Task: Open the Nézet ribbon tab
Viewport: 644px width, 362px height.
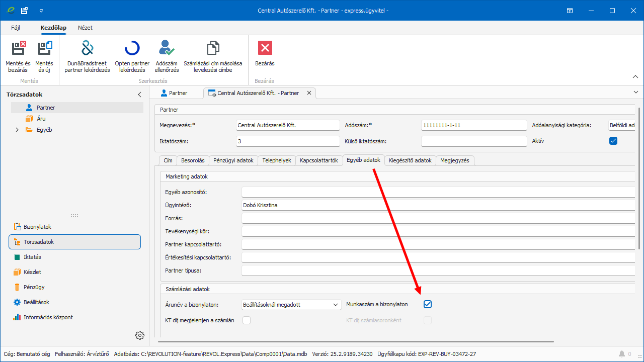Action: (x=85, y=28)
